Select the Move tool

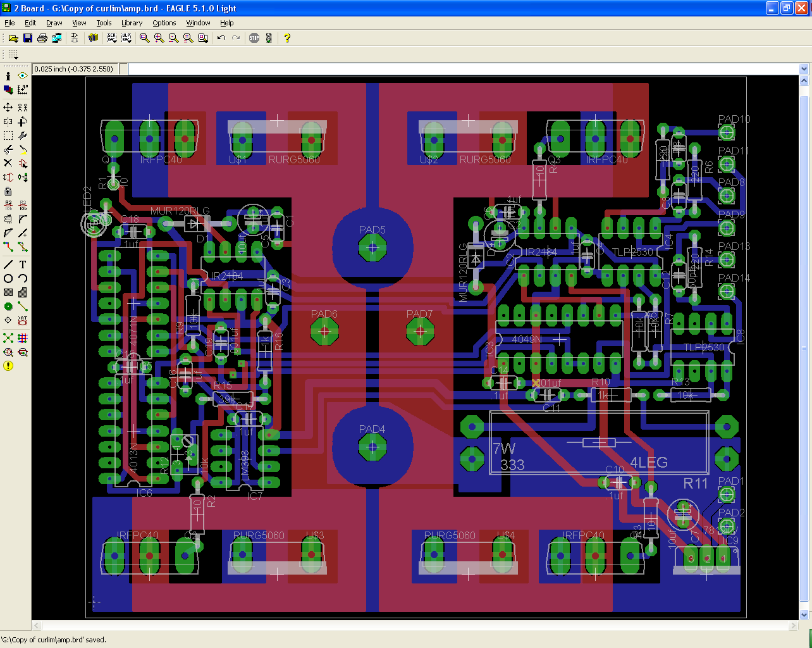[x=8, y=108]
